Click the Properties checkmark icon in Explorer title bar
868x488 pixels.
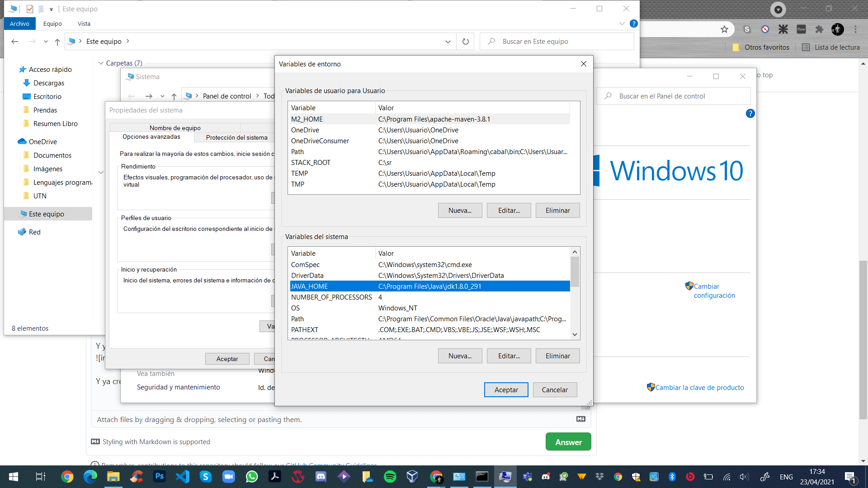30,9
